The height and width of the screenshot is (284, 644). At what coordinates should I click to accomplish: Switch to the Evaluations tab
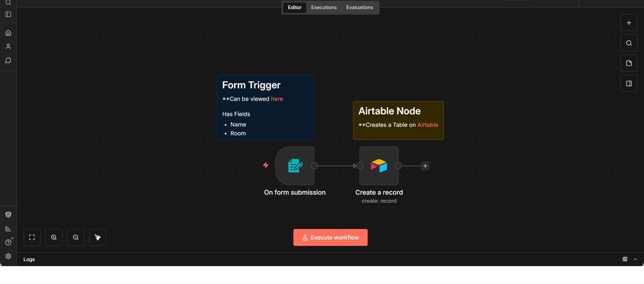coord(359,7)
